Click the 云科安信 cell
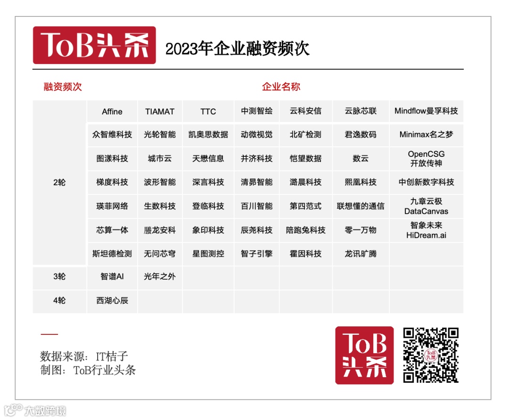The width and height of the screenshot is (509, 420). (x=305, y=111)
